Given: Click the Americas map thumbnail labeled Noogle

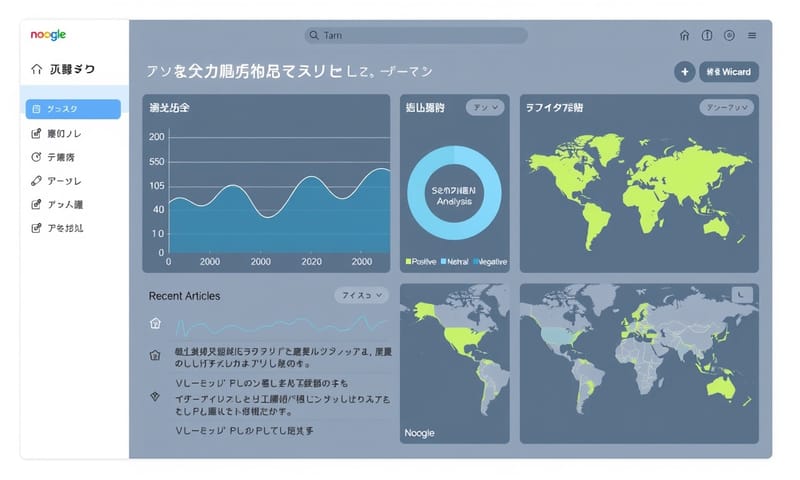Looking at the screenshot, I should [455, 364].
